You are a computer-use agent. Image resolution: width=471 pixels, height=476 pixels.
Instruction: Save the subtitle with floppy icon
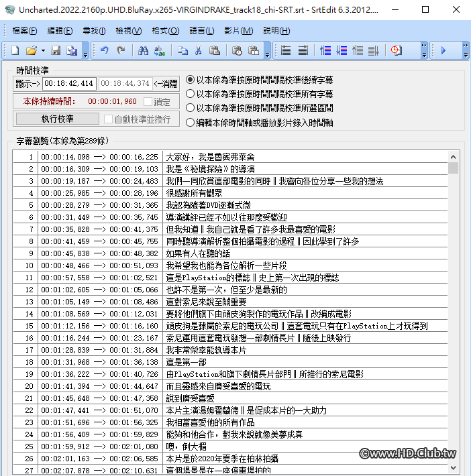tap(56, 50)
